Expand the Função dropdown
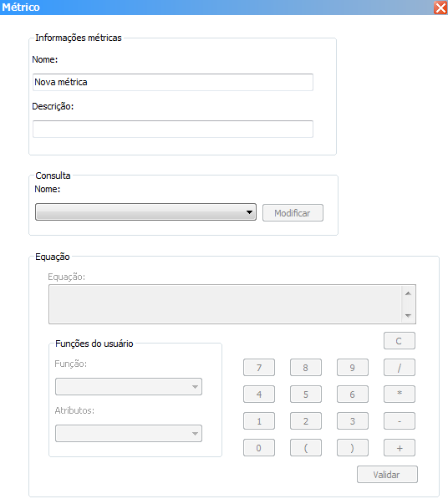 129,387
